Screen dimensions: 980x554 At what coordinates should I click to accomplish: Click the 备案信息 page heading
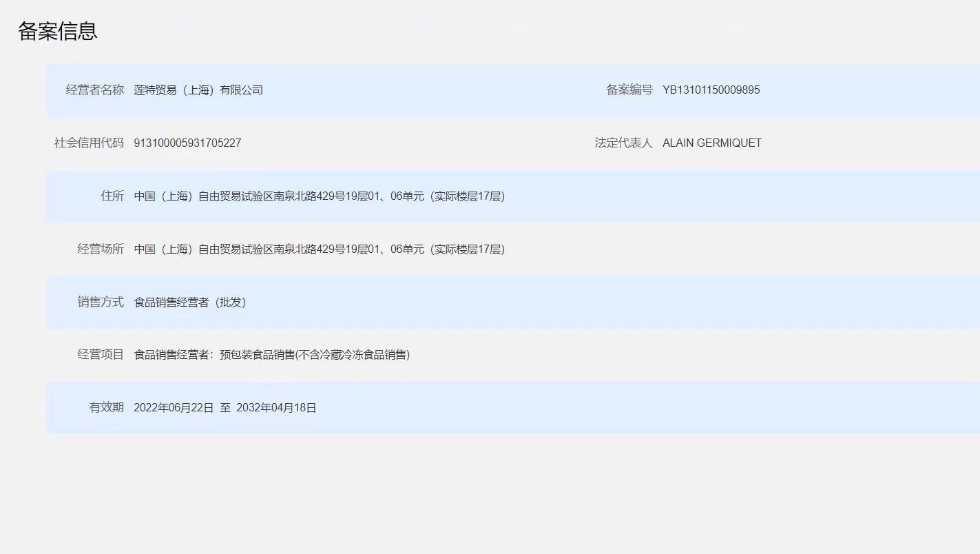coord(58,31)
